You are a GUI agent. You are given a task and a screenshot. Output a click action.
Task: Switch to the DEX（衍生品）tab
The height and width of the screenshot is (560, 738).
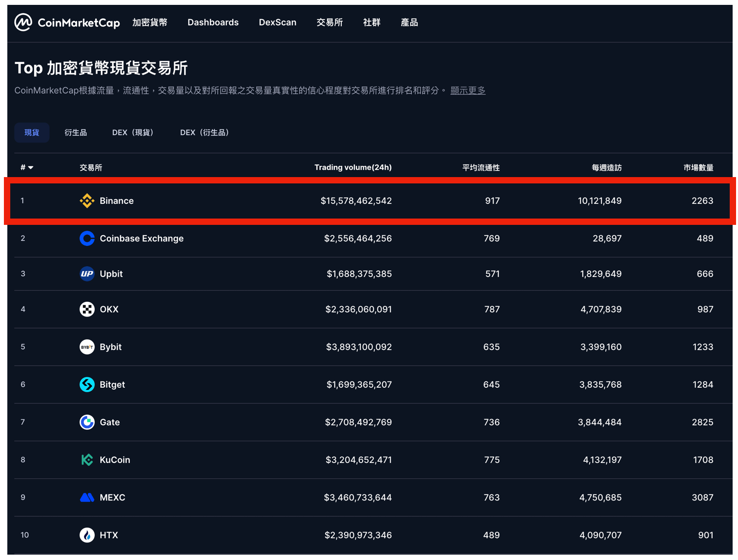pyautogui.click(x=205, y=133)
